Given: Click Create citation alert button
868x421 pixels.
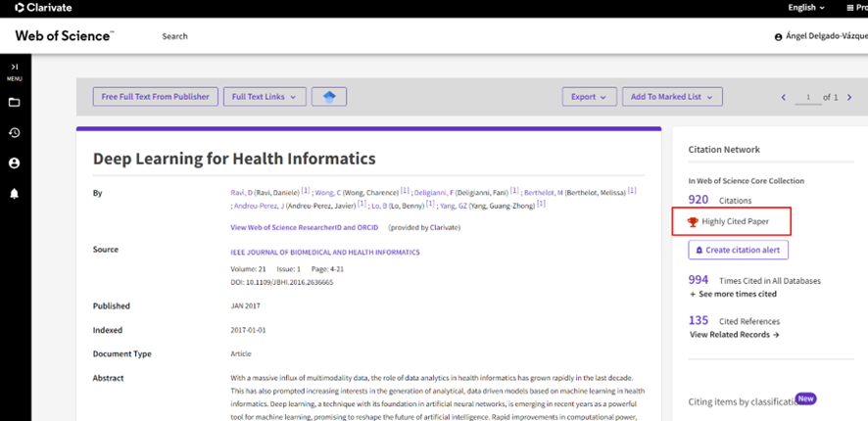Looking at the screenshot, I should pyautogui.click(x=738, y=250).
